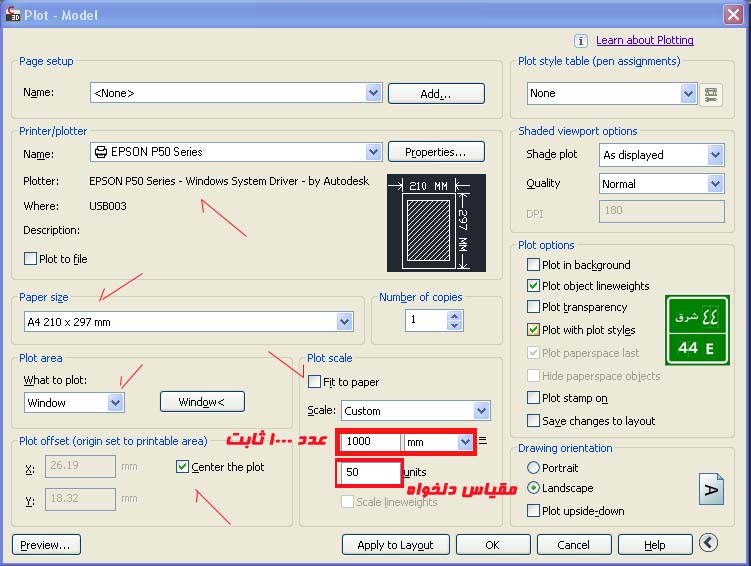Toggle the Fit to paper checkbox
The width and height of the screenshot is (751, 566).
(x=315, y=382)
